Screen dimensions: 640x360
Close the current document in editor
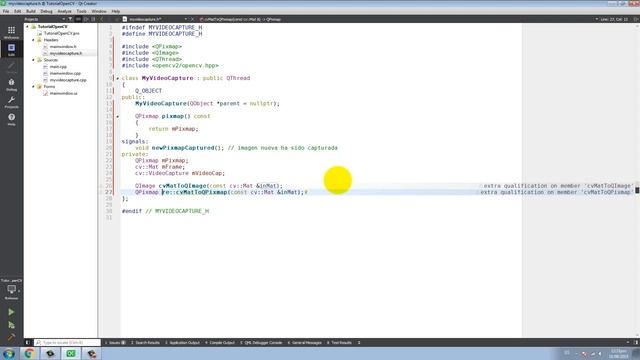(x=193, y=19)
